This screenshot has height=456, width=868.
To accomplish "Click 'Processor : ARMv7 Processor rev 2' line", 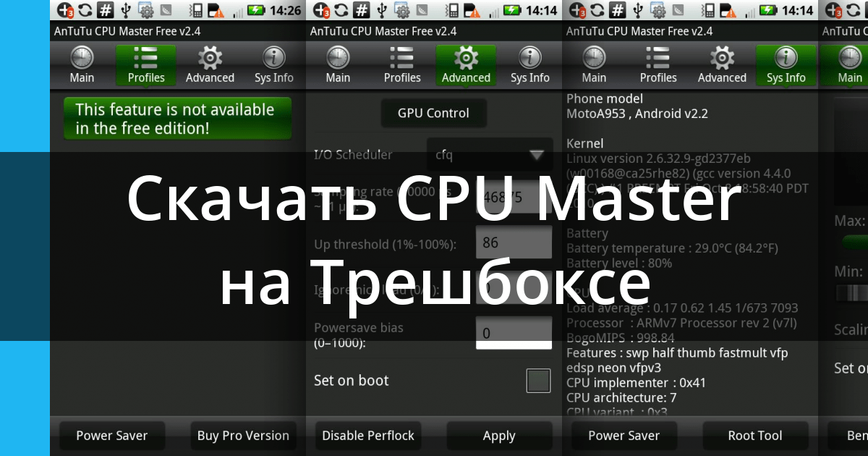I will pyautogui.click(x=682, y=323).
